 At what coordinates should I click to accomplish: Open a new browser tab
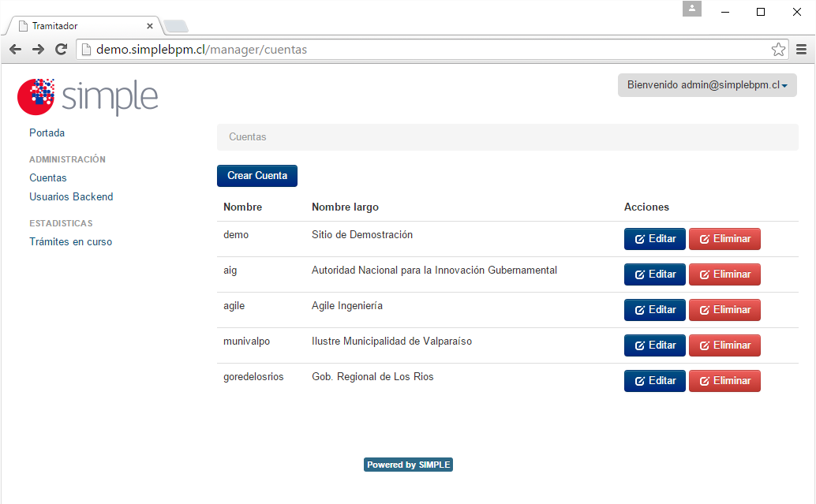pyautogui.click(x=176, y=26)
